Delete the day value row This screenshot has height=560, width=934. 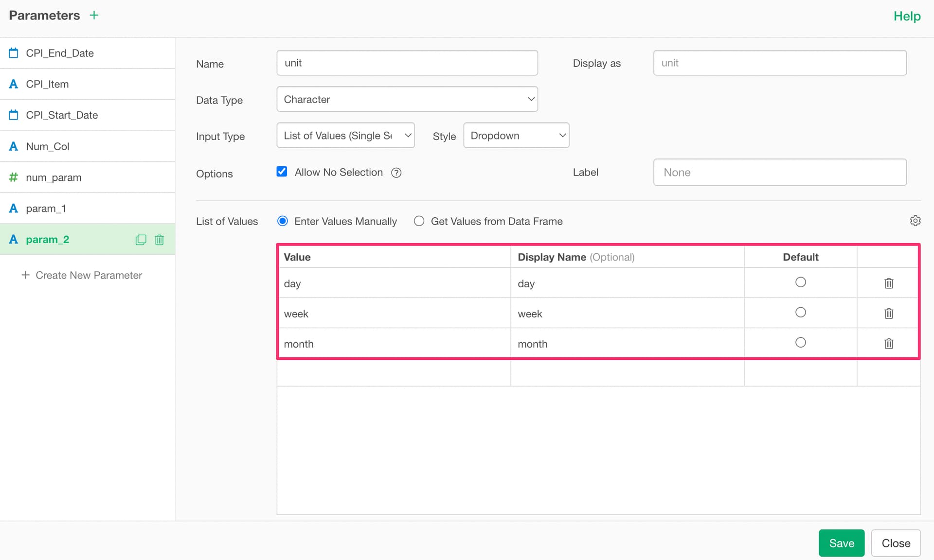pos(889,283)
